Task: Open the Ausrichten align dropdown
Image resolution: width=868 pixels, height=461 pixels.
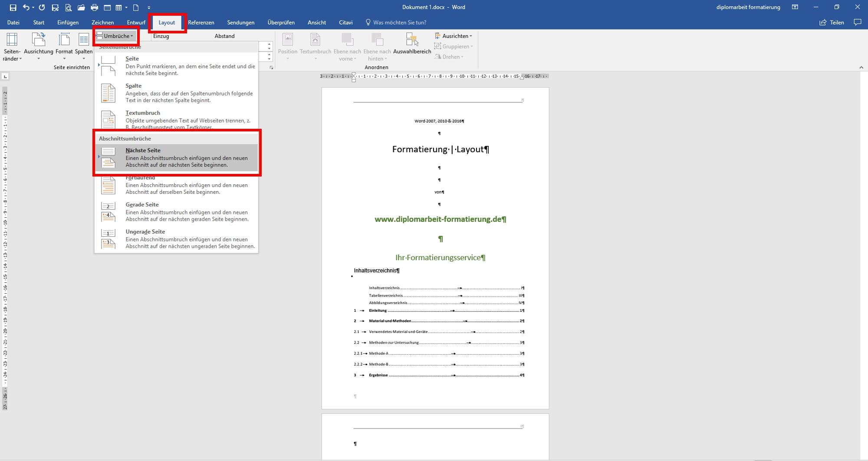Action: [454, 36]
